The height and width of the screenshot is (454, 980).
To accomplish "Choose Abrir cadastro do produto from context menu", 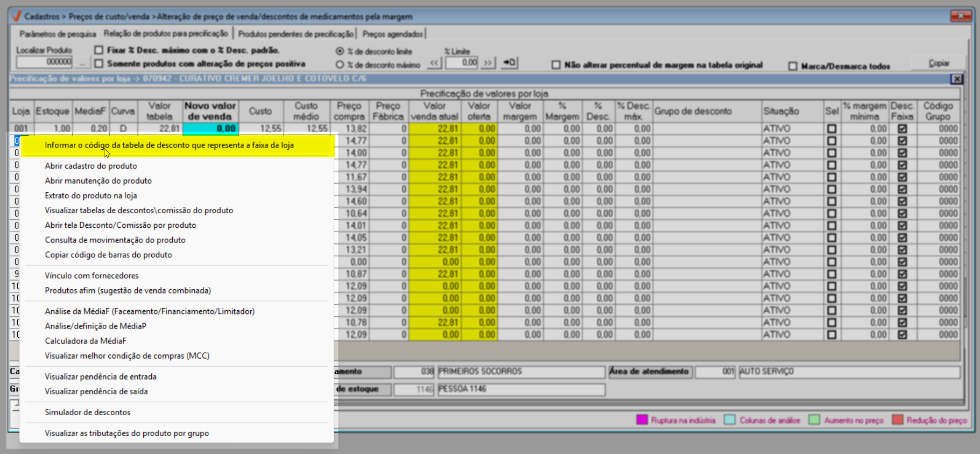I will click(91, 166).
